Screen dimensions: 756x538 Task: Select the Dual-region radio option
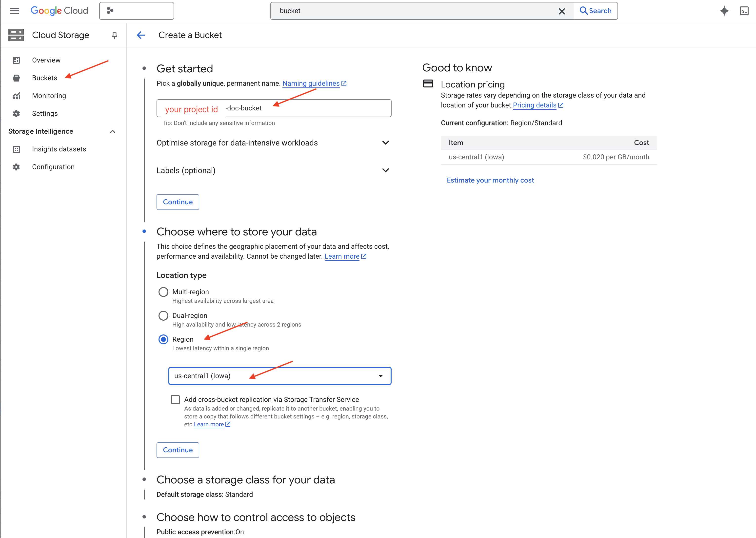click(x=163, y=316)
